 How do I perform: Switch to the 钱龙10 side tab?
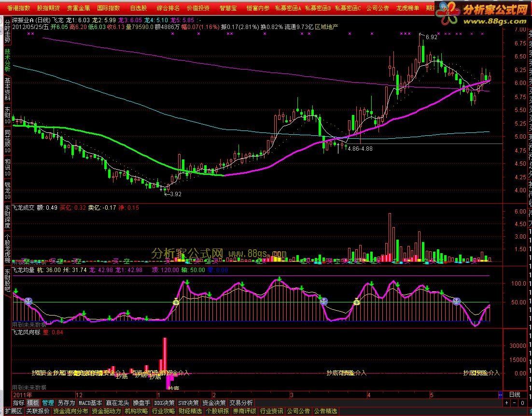point(7,190)
